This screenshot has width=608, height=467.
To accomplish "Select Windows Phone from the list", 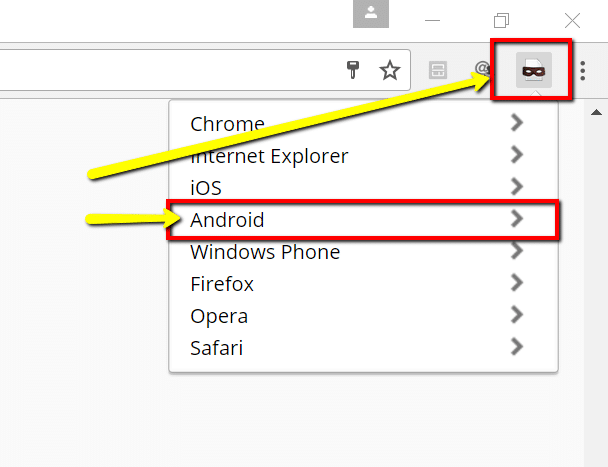I will (x=363, y=252).
